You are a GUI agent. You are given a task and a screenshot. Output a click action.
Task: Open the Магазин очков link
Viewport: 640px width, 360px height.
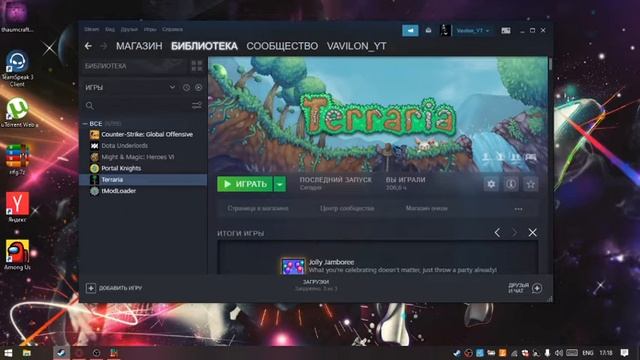point(427,208)
